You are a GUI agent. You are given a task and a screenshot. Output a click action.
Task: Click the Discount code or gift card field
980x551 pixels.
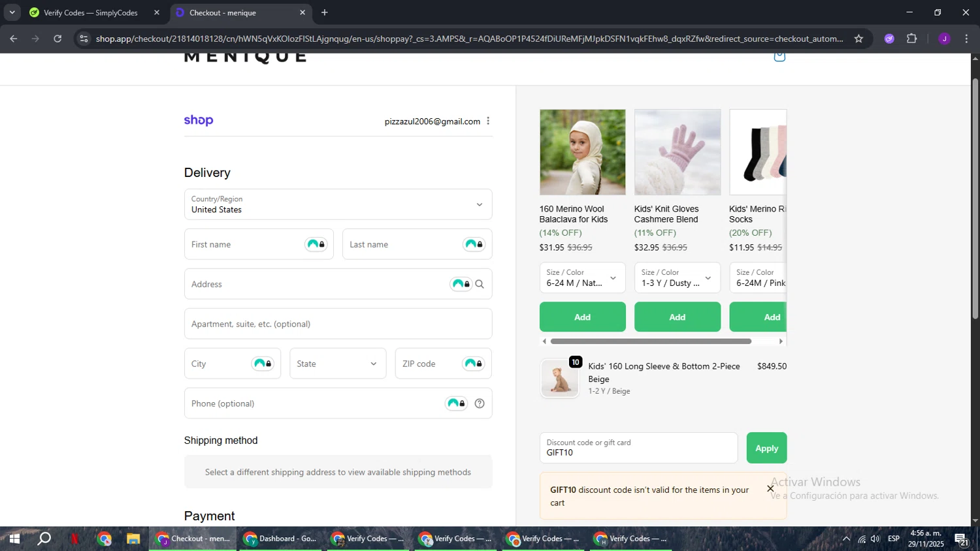tap(638, 448)
